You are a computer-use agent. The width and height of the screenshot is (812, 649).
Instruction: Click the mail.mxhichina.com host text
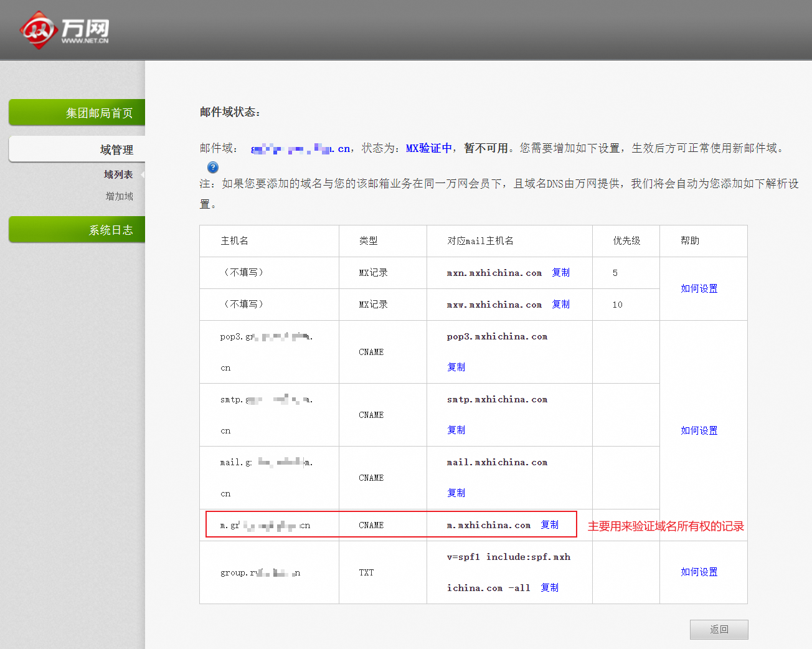(497, 463)
